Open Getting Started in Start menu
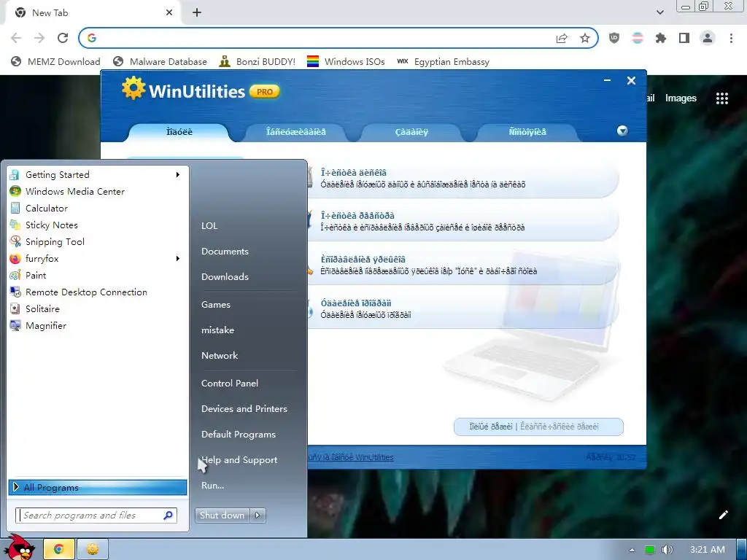Screen dimensions: 747x560 click(x=97, y=175)
